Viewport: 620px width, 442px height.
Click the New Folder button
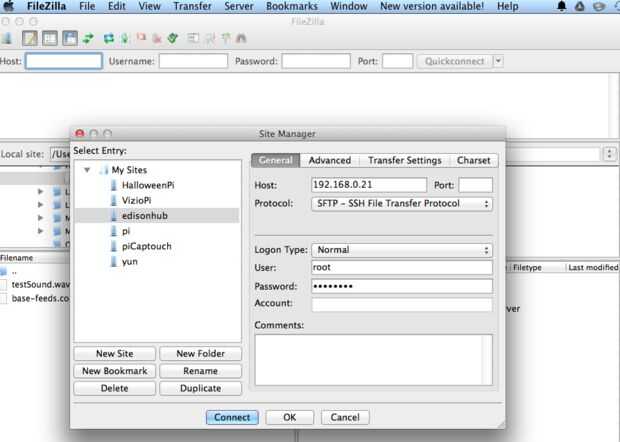(200, 353)
